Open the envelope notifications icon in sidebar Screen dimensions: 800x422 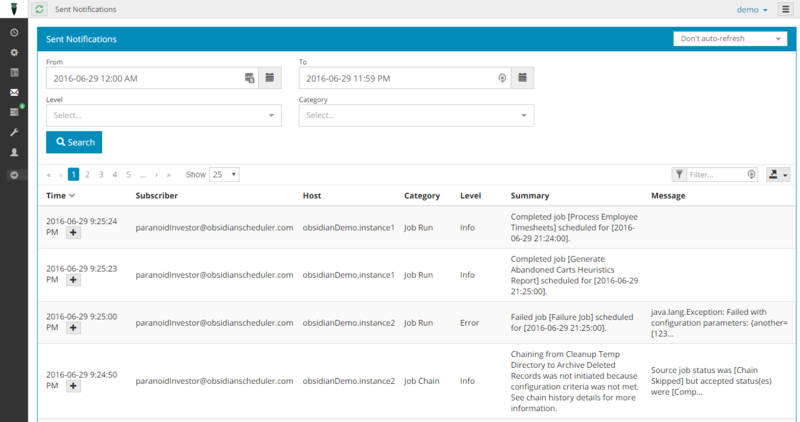(x=14, y=92)
